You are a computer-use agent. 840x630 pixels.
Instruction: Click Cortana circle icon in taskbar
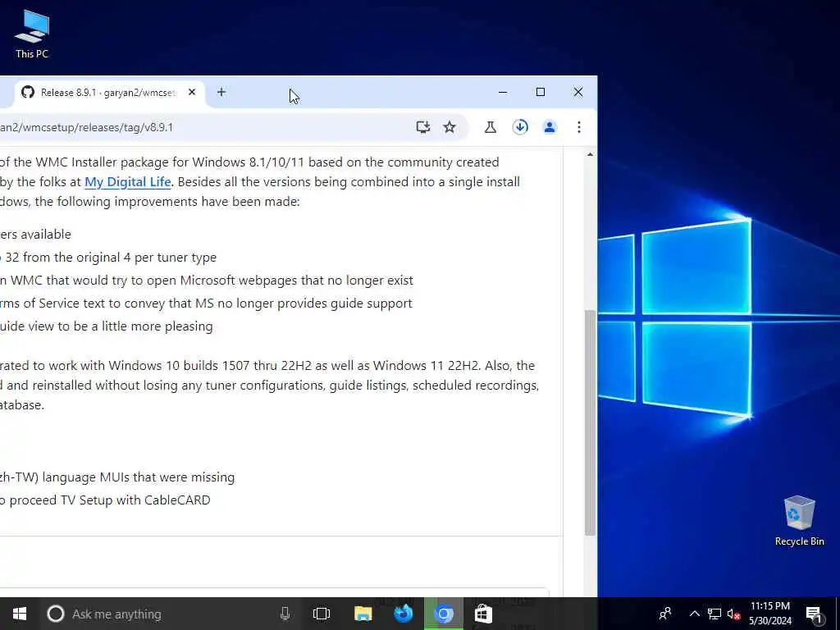pos(56,614)
